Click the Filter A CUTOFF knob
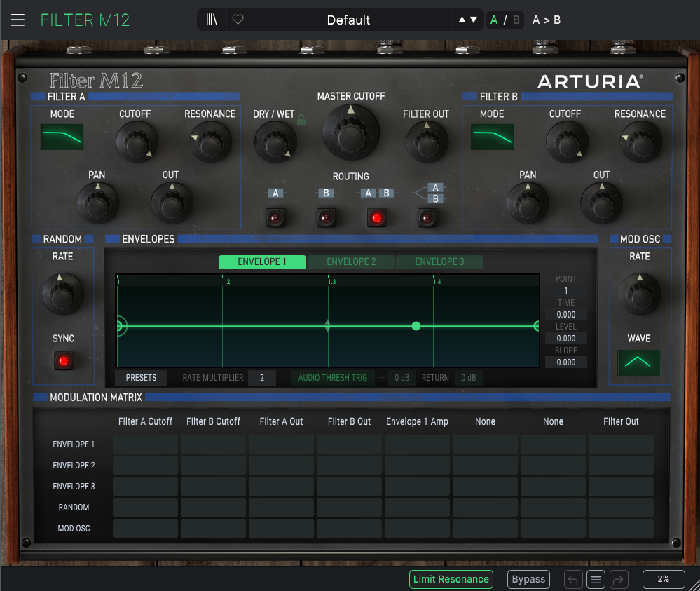Image resolution: width=700 pixels, height=591 pixels. point(137,142)
